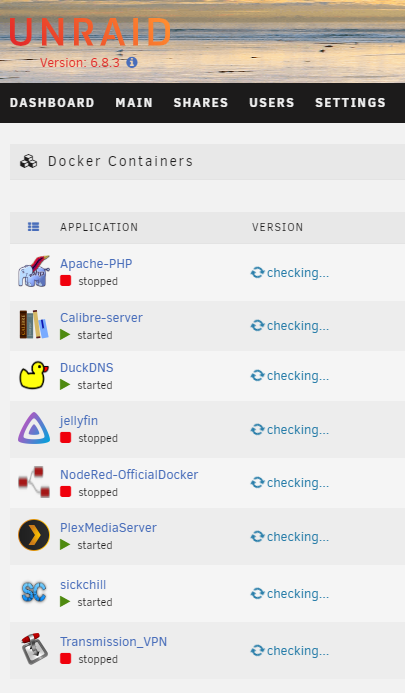This screenshot has width=405, height=693.
Task: Click the jellyfin container name link
Action: [x=79, y=421]
